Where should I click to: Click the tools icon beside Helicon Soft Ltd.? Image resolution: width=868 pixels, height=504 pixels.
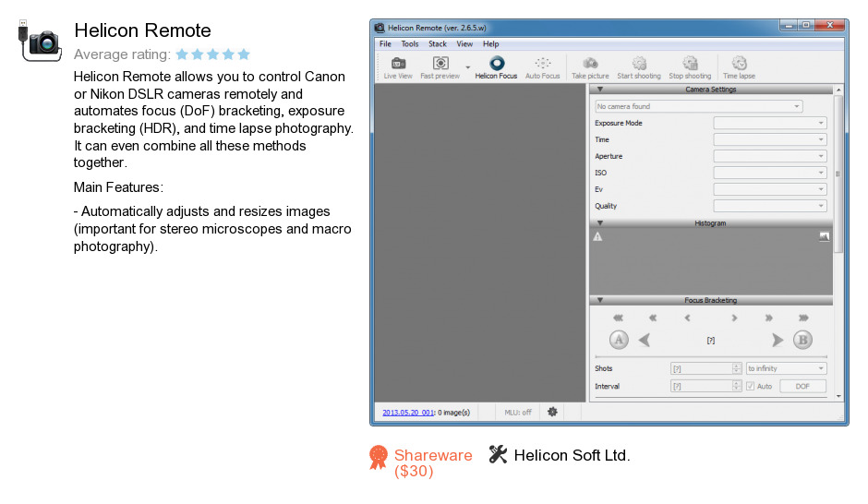498,454
